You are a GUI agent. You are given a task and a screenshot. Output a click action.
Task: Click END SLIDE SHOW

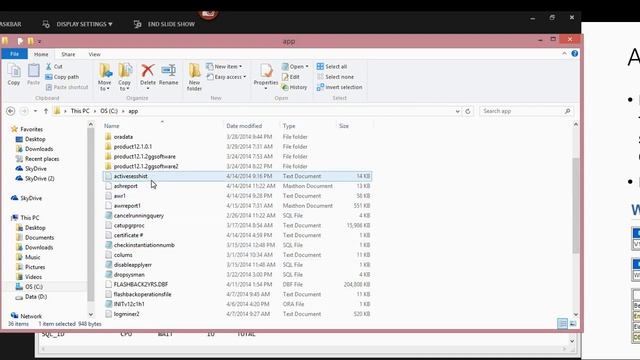(x=164, y=24)
